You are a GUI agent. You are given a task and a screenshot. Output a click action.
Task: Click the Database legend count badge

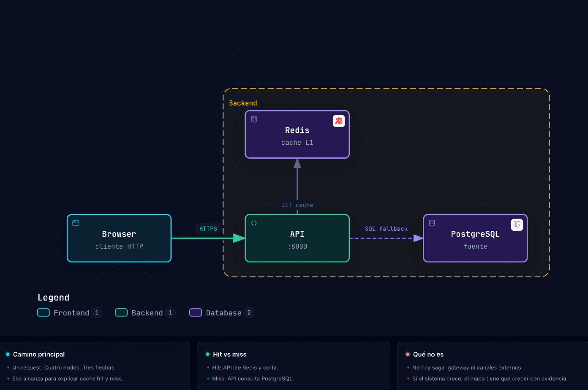click(249, 313)
